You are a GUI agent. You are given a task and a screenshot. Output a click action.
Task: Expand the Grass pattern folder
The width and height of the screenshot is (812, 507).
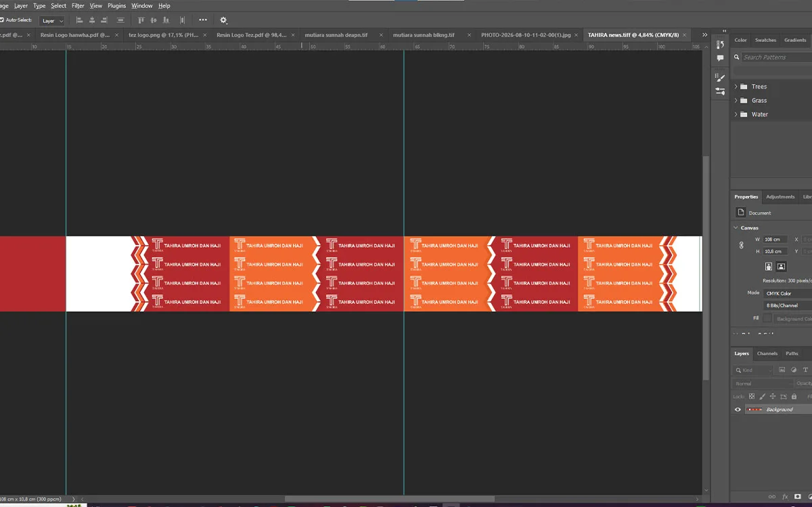click(736, 100)
